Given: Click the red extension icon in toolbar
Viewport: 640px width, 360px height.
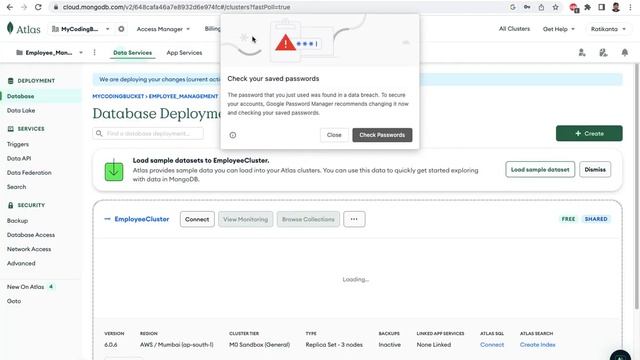Looking at the screenshot, I should pyautogui.click(x=574, y=7).
